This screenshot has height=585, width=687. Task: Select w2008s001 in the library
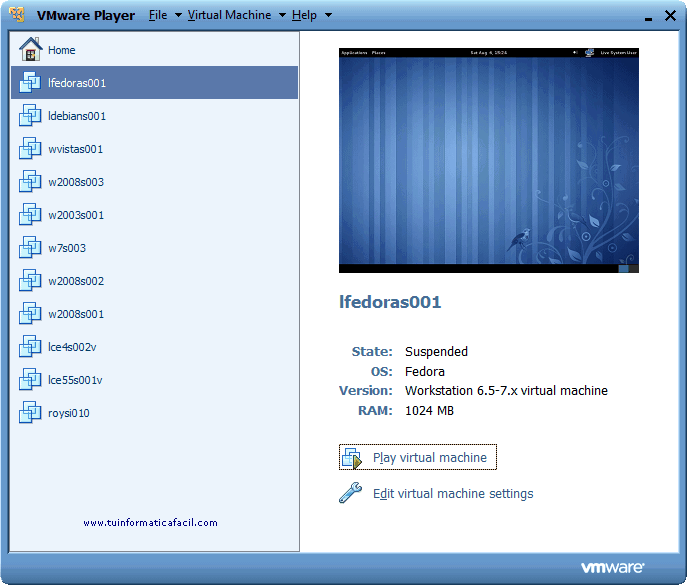pyautogui.click(x=154, y=314)
